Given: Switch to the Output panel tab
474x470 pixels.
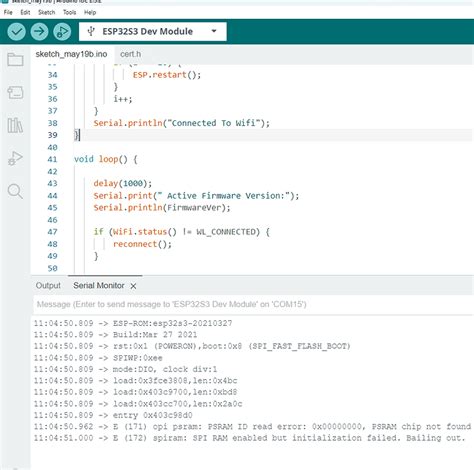Looking at the screenshot, I should [48, 286].
